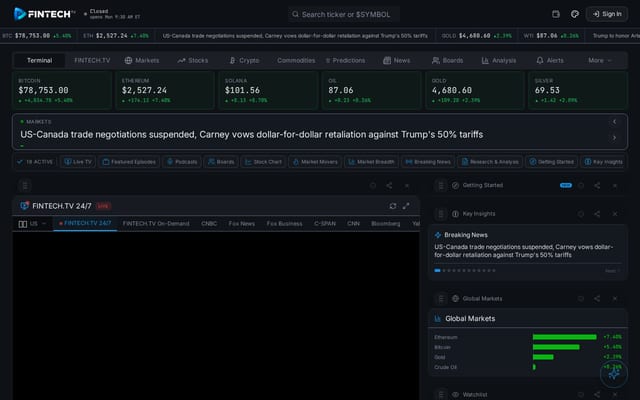640x400 pixels.
Task: Click the share icon on the TV widget
Action: pos(389,186)
